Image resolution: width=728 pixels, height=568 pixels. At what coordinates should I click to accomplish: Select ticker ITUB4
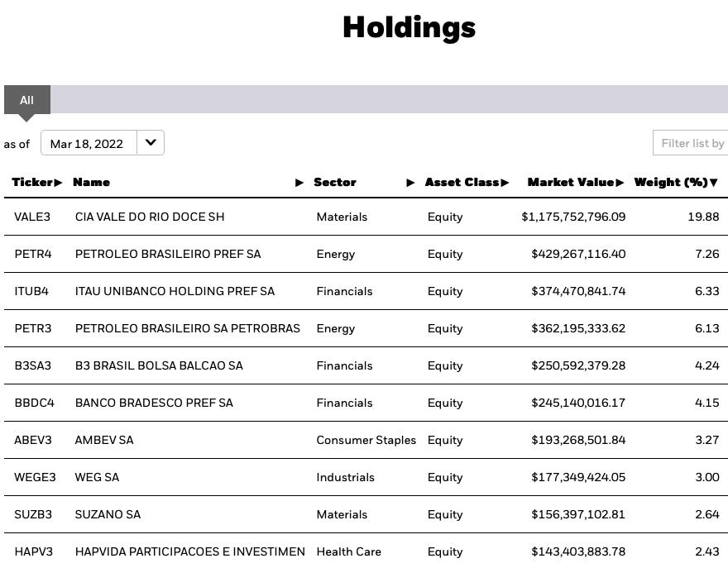31,291
